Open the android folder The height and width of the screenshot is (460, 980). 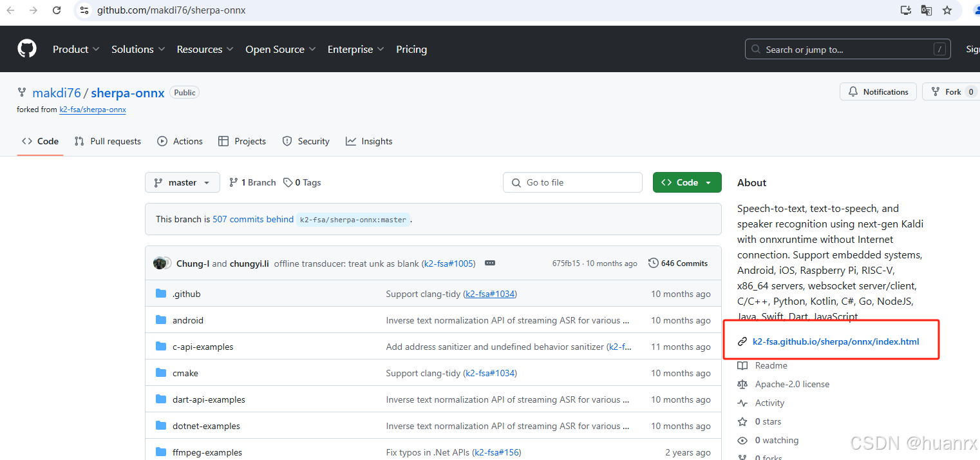tap(187, 320)
